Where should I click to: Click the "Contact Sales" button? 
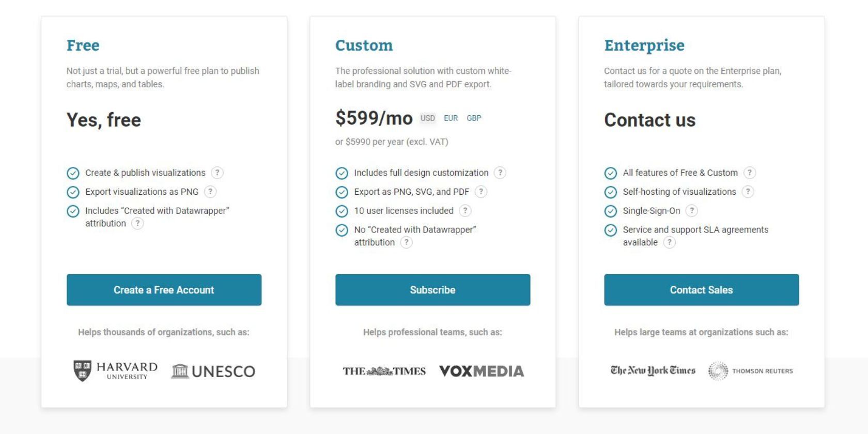pos(701,290)
